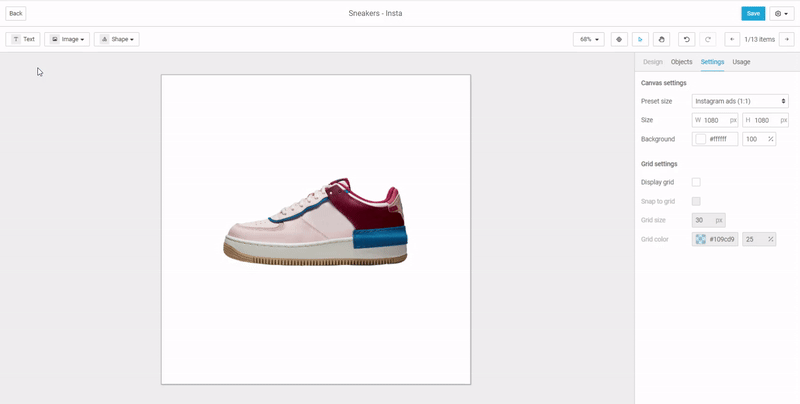Open the gear settings menu
The image size is (800, 404).
(x=781, y=13)
